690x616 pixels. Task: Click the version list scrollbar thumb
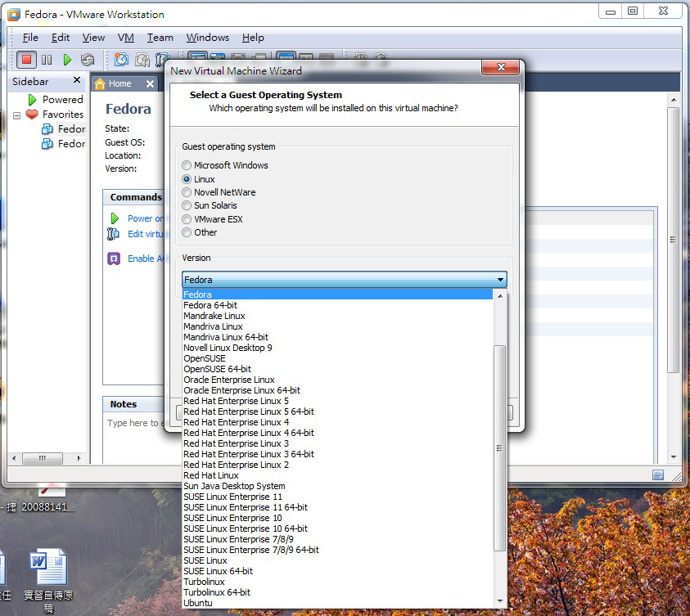coord(499,448)
